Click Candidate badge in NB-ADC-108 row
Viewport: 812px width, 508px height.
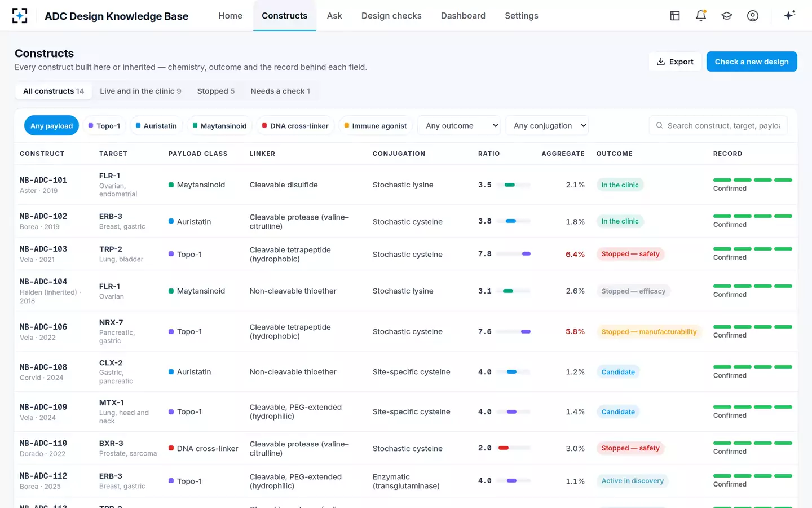coord(618,372)
